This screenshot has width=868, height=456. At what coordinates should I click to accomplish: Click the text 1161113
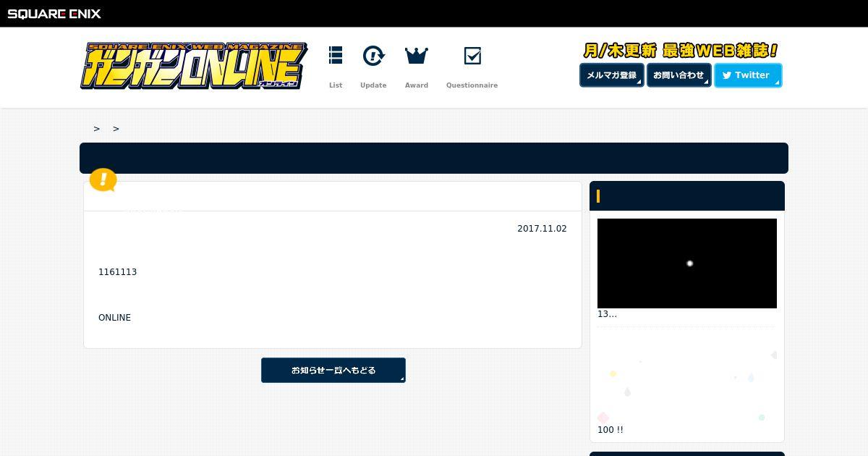coord(117,272)
